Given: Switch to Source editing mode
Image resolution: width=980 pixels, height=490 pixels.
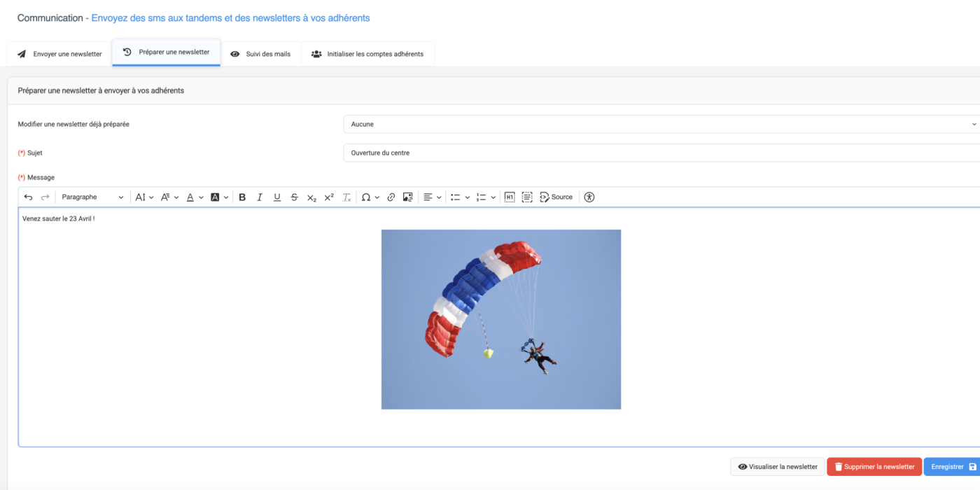Looking at the screenshot, I should coord(556,197).
